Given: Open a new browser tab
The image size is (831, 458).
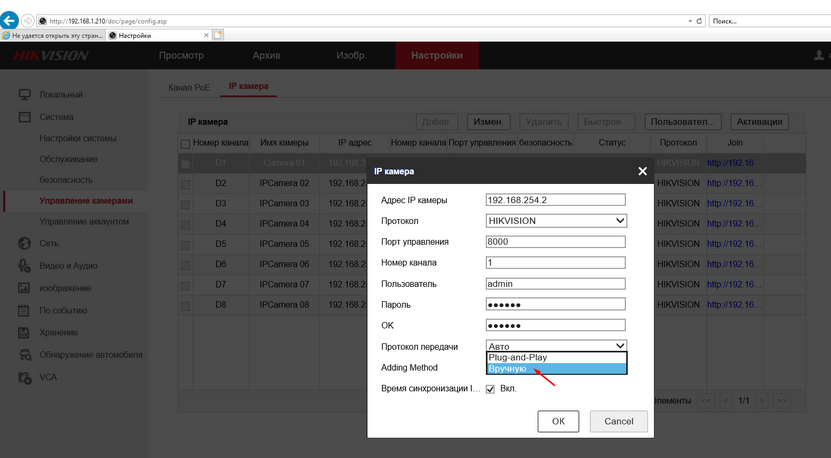Looking at the screenshot, I should click(218, 35).
